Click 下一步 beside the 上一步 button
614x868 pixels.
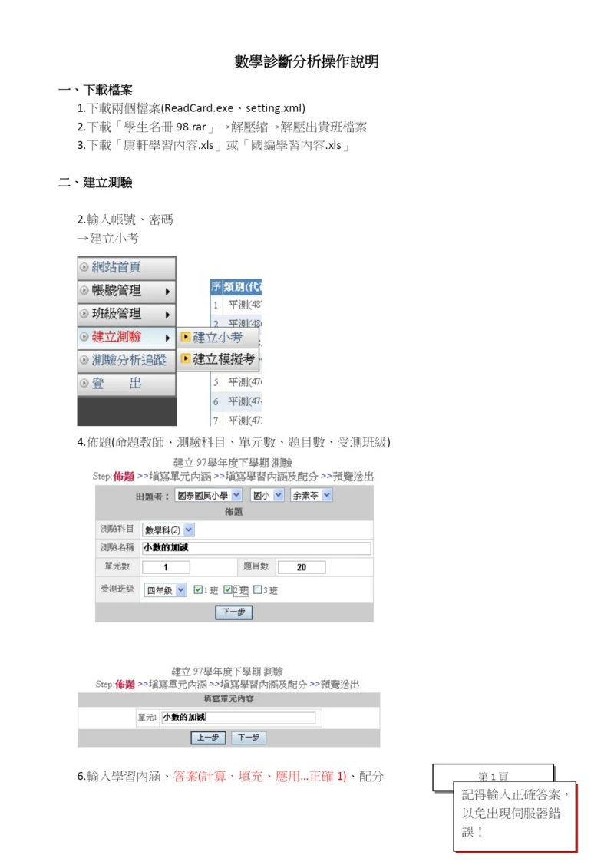click(x=249, y=738)
